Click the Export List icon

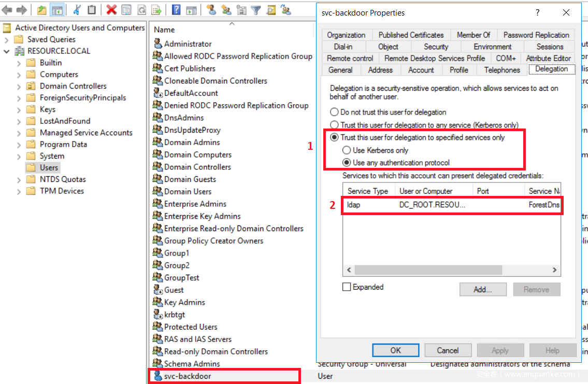[x=156, y=10]
